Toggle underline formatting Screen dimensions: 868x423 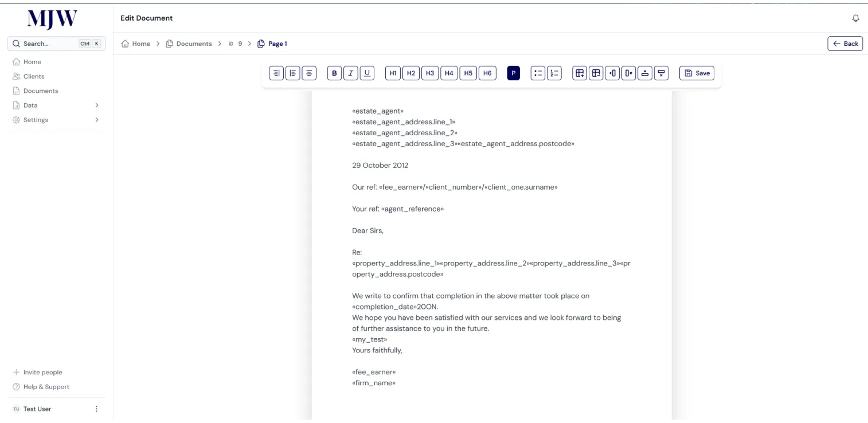367,73
